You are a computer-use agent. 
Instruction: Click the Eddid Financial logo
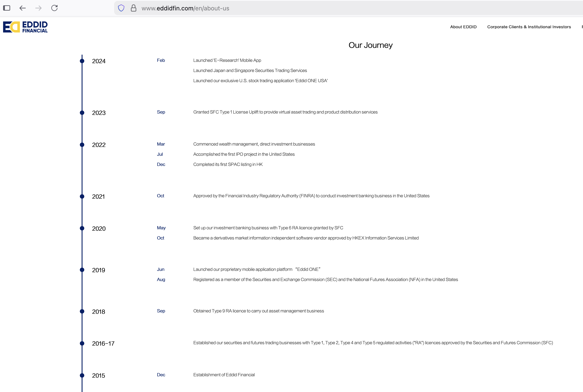click(25, 27)
